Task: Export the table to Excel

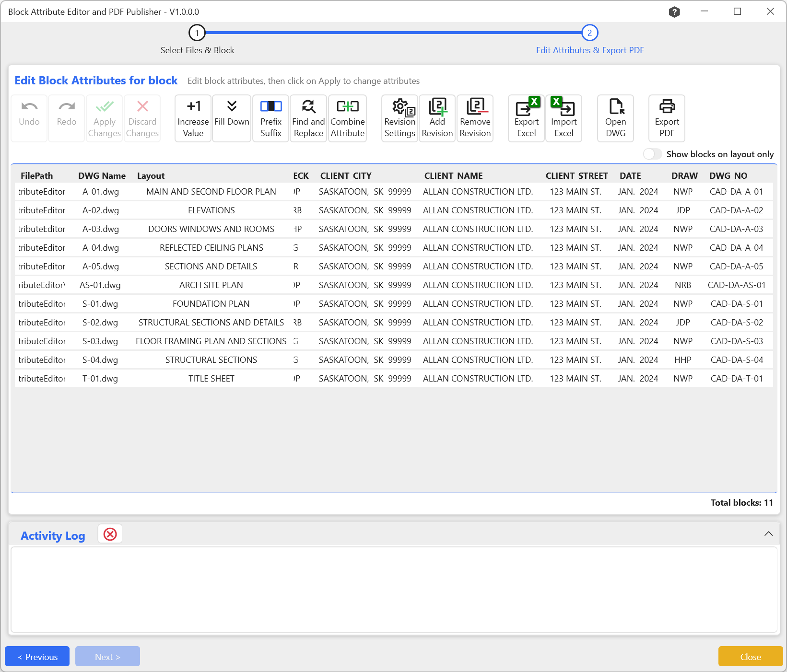Action: coord(527,118)
